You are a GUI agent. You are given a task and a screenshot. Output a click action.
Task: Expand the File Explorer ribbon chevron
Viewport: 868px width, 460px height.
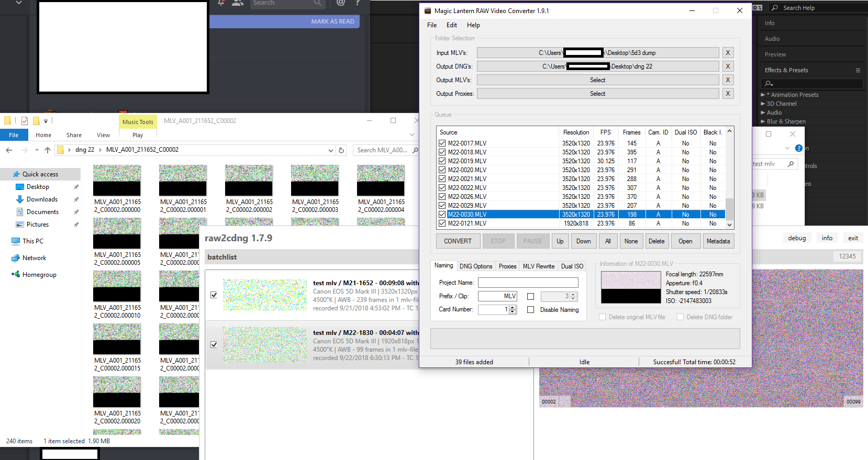[412, 135]
